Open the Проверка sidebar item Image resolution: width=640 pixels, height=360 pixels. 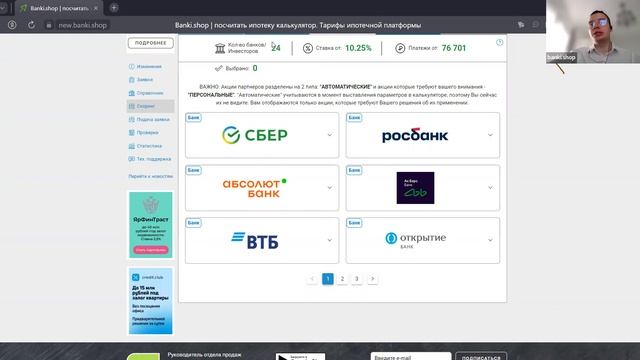[x=147, y=133]
